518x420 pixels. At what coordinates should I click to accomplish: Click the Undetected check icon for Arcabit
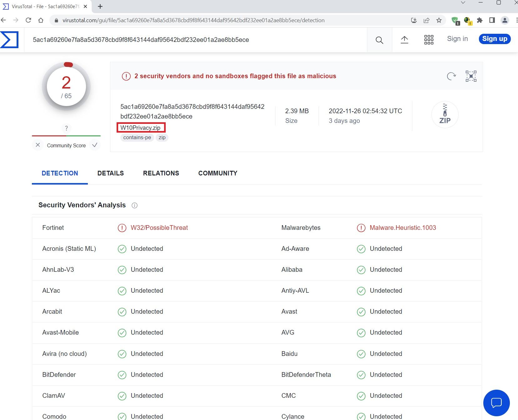click(x=122, y=312)
